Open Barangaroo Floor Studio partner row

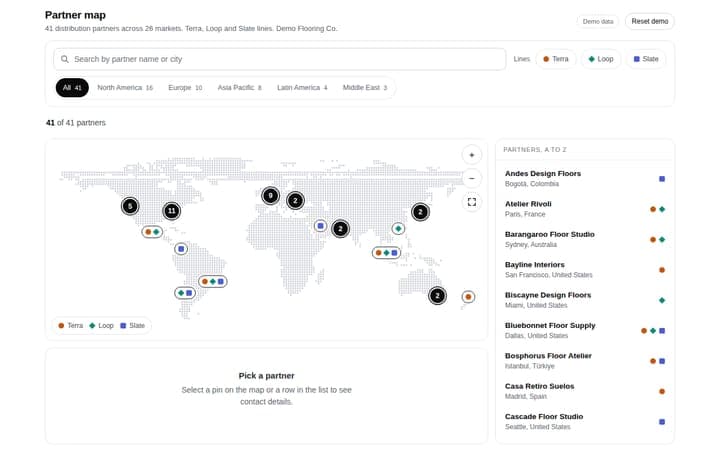[x=585, y=239]
